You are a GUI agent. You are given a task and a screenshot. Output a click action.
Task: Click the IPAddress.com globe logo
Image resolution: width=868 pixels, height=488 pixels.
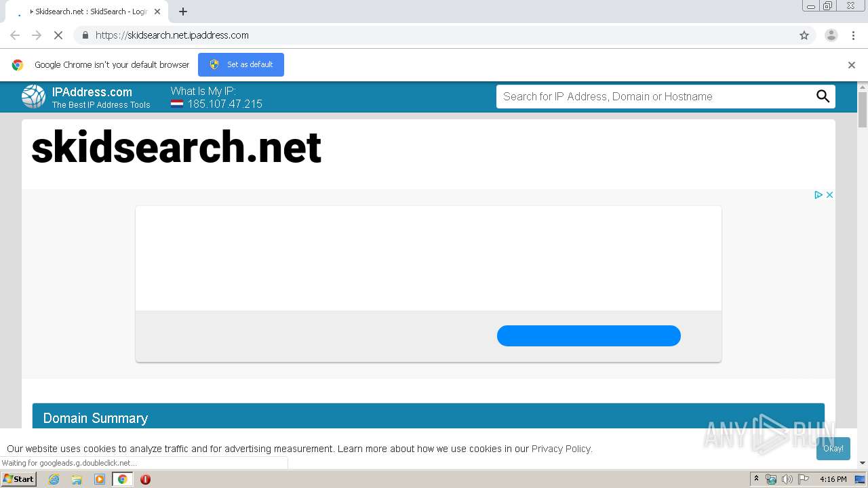pos(33,97)
